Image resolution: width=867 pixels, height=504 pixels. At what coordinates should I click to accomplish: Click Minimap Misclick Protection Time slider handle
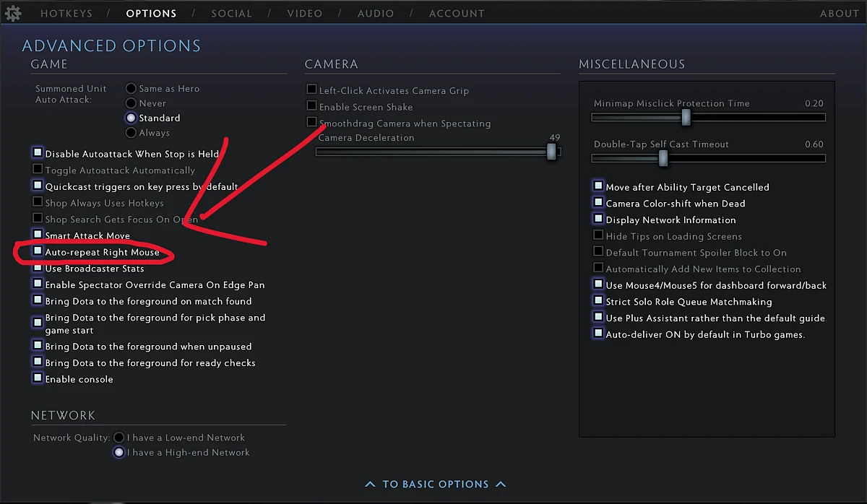pyautogui.click(x=686, y=117)
